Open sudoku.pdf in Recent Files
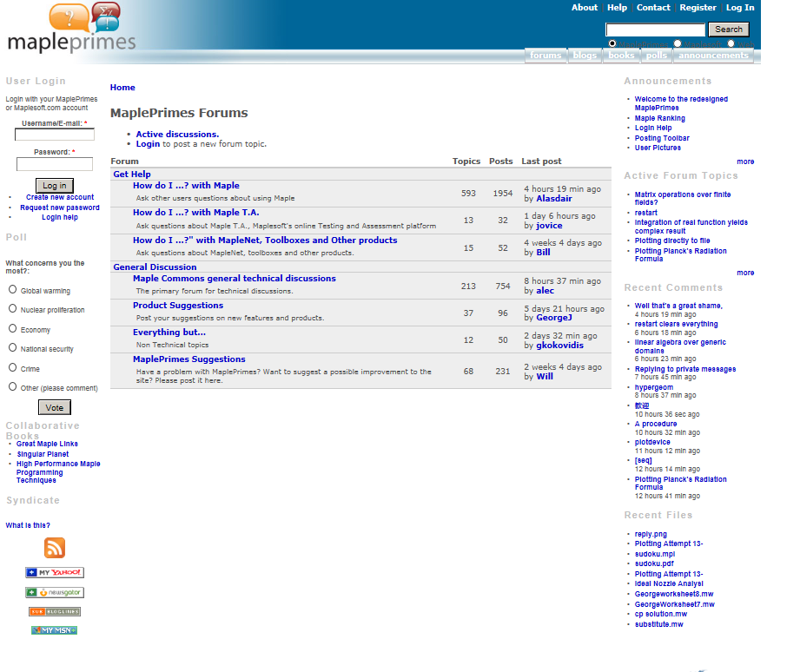This screenshot has height=672, width=800. click(654, 564)
